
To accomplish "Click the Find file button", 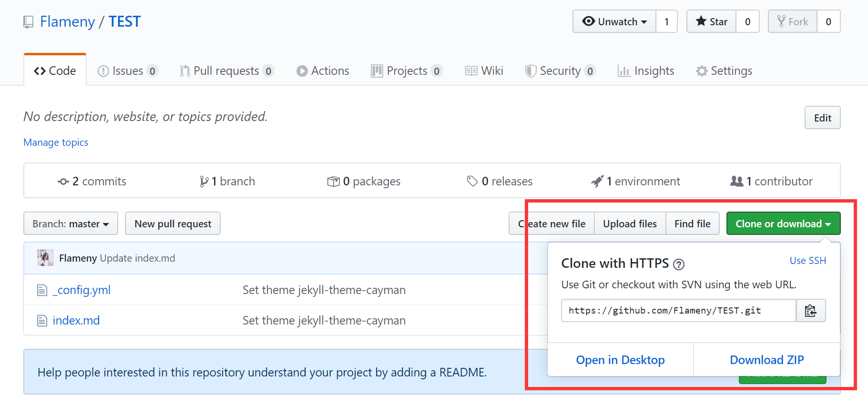I will [x=692, y=223].
